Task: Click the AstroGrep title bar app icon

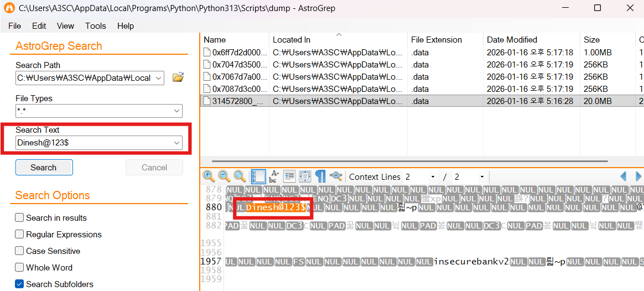Action: [9, 8]
